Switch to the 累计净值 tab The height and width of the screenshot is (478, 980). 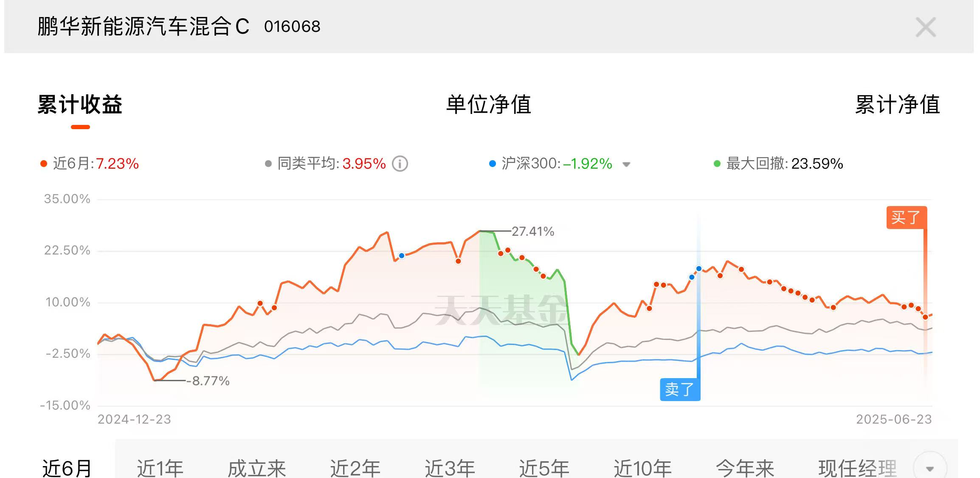[x=898, y=105]
